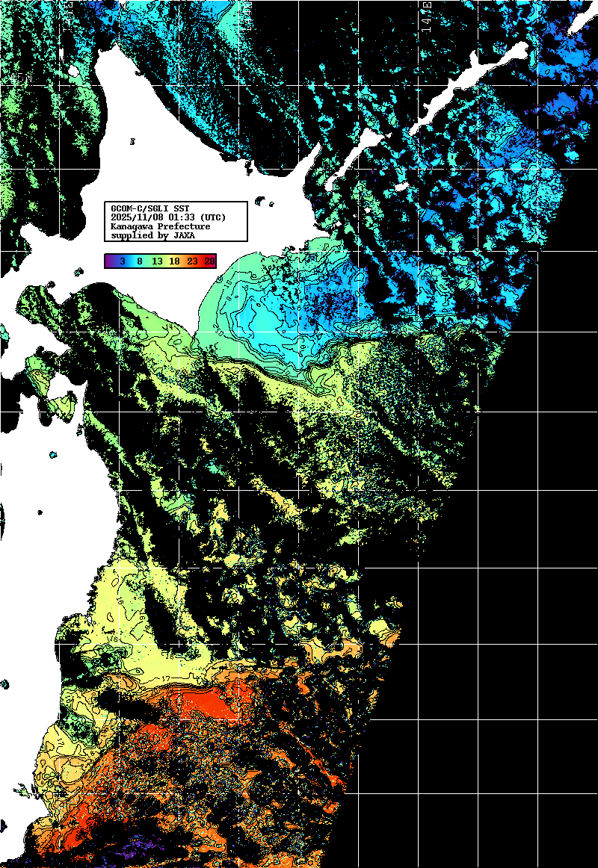The image size is (598, 868).
Task: Click the "Kanagawa Prefecture" text line
Action: [160, 226]
